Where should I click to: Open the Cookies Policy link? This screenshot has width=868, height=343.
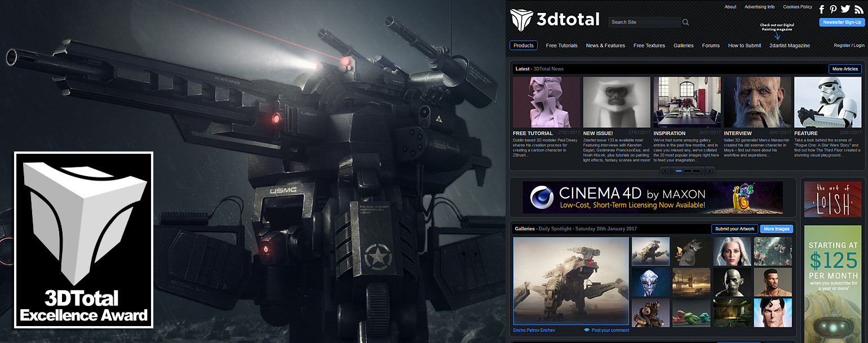(x=798, y=7)
